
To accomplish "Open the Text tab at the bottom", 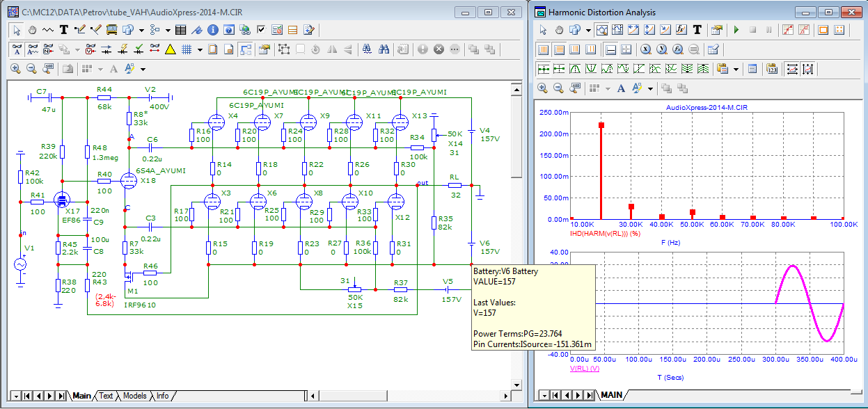I will 106,396.
